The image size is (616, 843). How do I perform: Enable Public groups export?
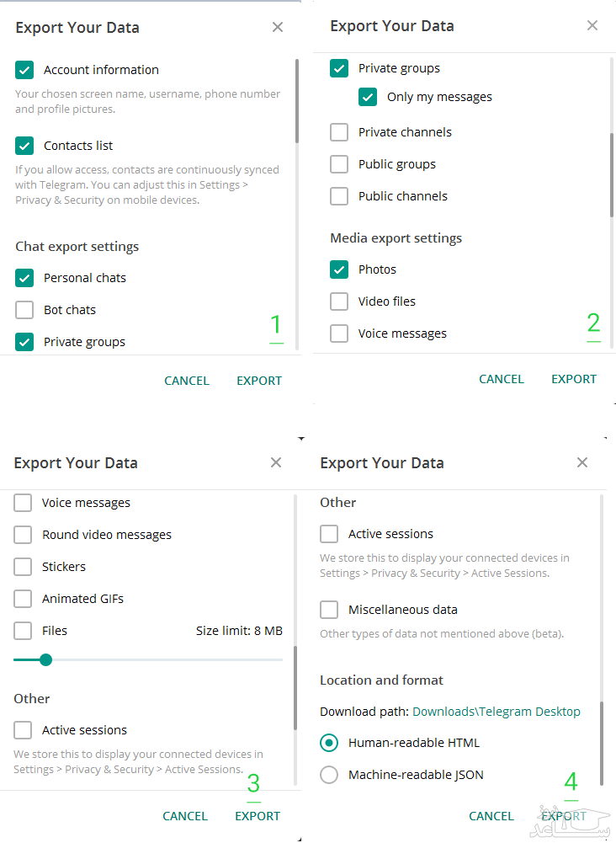pyautogui.click(x=339, y=164)
